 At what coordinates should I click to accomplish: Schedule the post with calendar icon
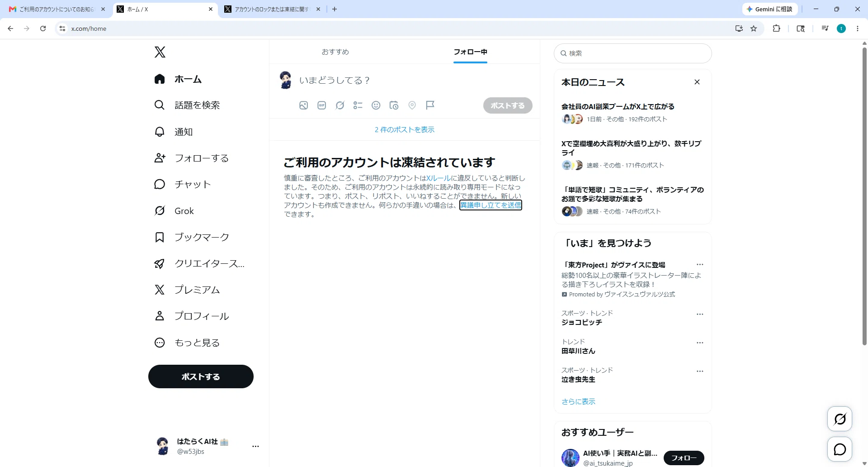point(394,105)
